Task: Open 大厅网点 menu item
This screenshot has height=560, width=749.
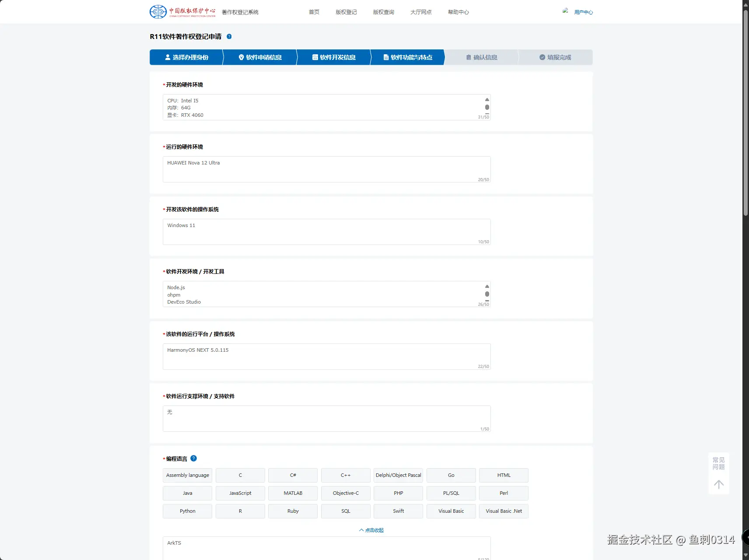Action: click(421, 12)
